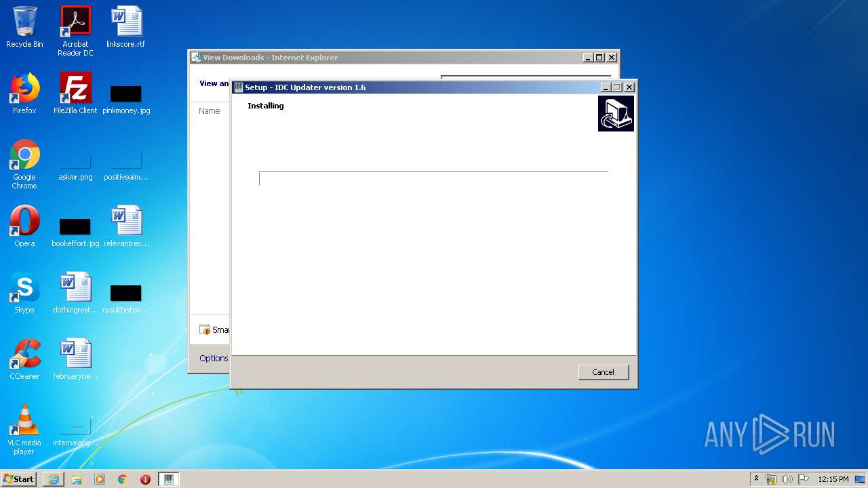Select the CCleaner desktop shortcut

click(x=24, y=359)
